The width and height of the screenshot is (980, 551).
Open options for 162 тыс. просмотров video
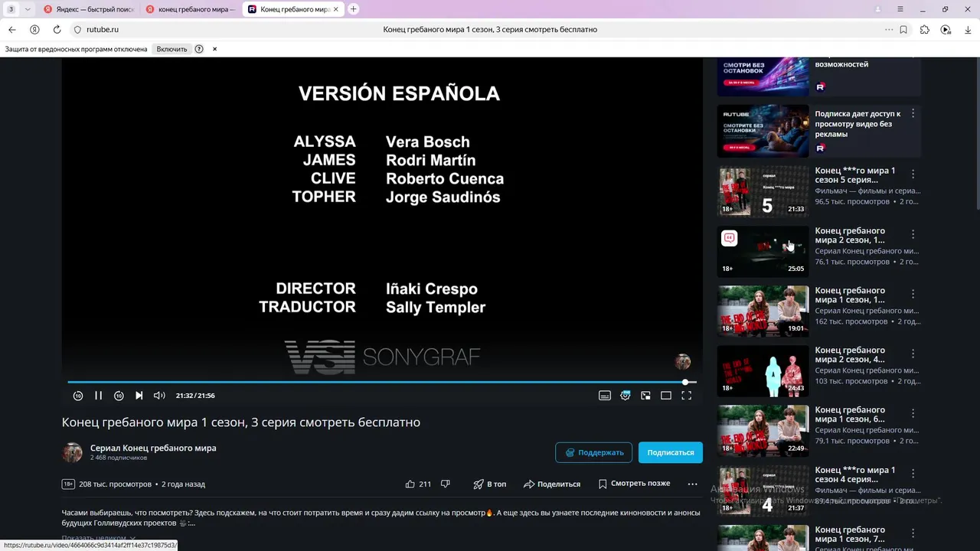[x=913, y=293]
